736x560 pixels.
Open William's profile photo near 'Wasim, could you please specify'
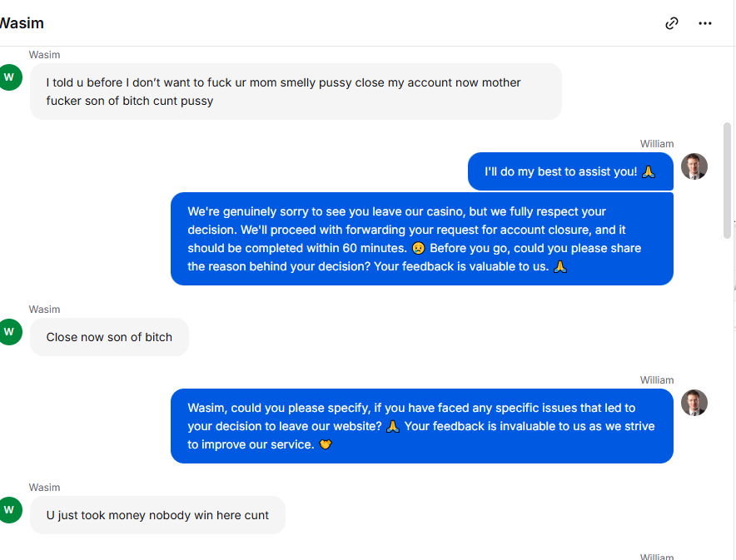tap(694, 403)
